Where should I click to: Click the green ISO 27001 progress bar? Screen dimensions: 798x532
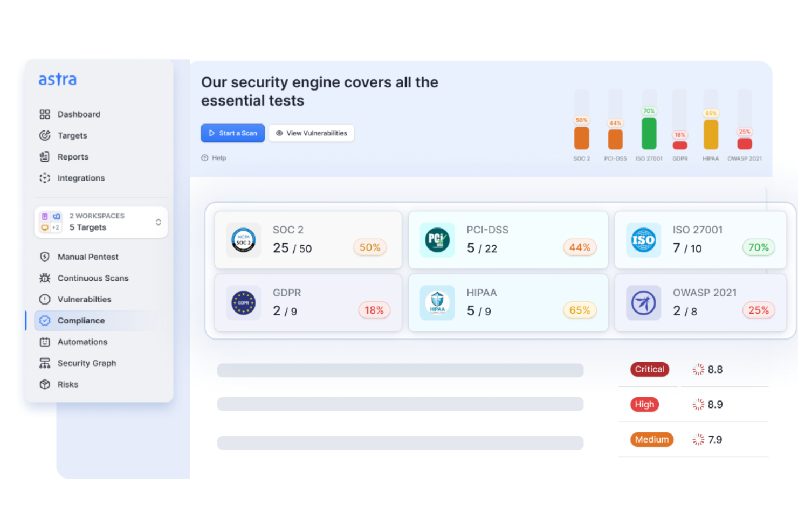click(x=649, y=133)
